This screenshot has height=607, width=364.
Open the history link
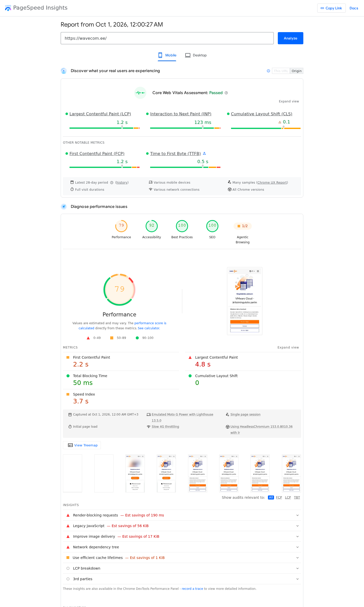122,183
